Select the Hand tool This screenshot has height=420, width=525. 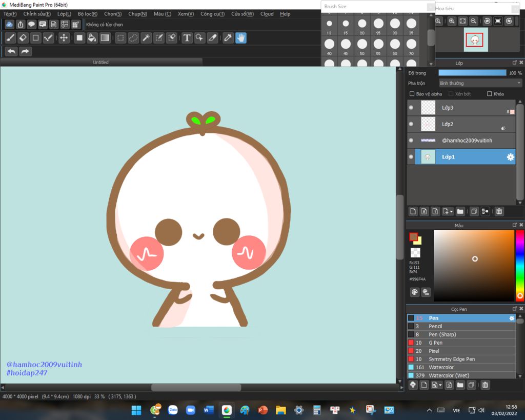click(x=241, y=38)
